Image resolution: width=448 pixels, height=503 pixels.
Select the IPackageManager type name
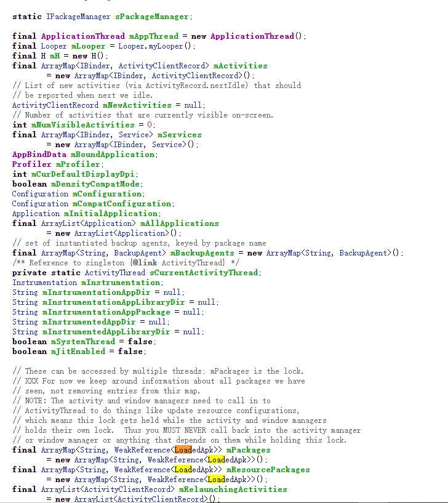pyautogui.click(x=78, y=17)
